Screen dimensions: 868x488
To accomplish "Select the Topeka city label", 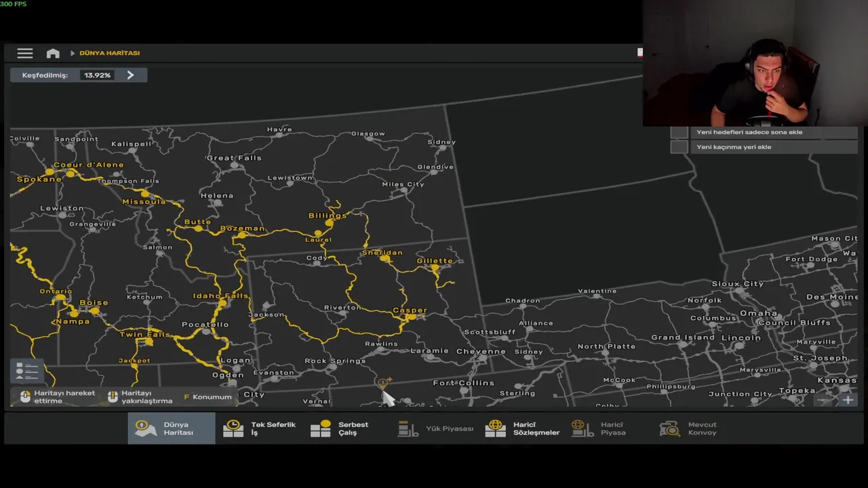I will tap(797, 390).
